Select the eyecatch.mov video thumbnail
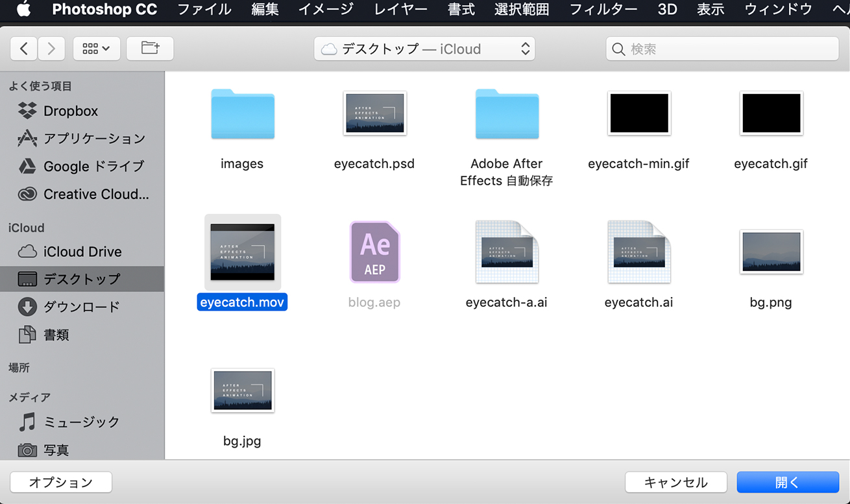This screenshot has width=850, height=504. [243, 252]
